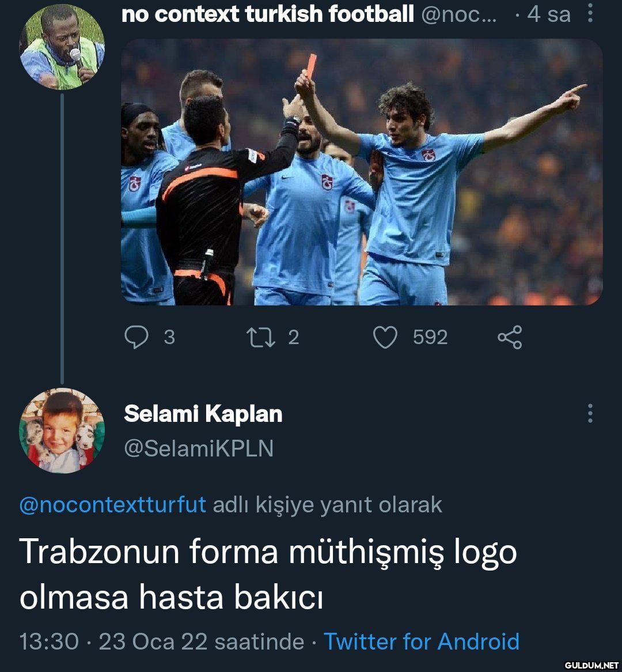The image size is (622, 672).
Task: Open reply comments on the top tweet
Action: [136, 337]
